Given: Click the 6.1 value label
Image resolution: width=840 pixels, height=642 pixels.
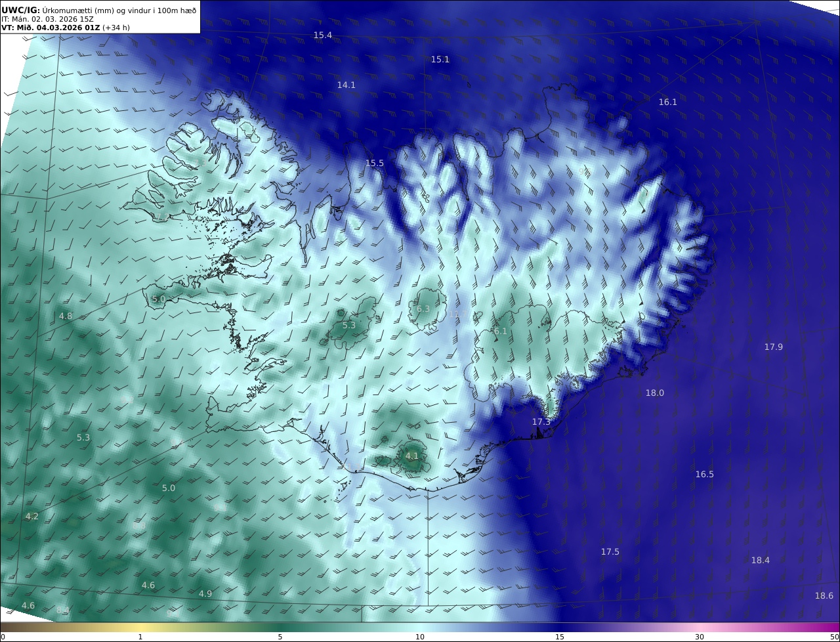Looking at the screenshot, I should click(x=501, y=331).
